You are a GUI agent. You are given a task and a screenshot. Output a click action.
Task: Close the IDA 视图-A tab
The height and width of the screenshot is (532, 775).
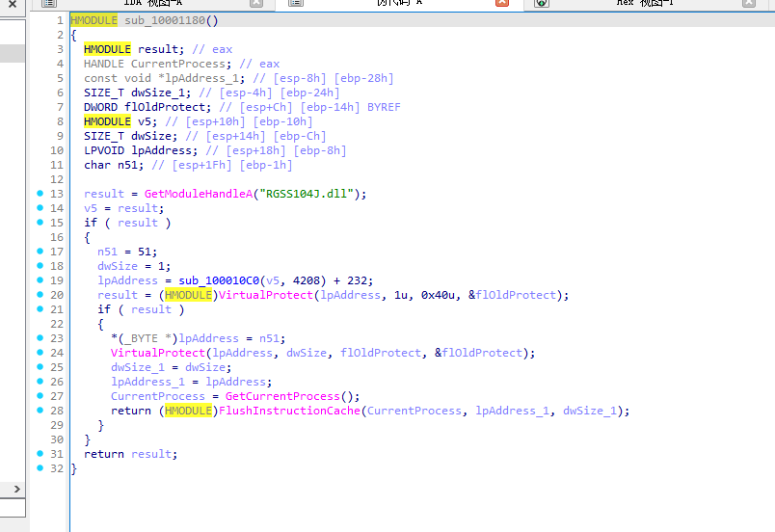click(255, 4)
